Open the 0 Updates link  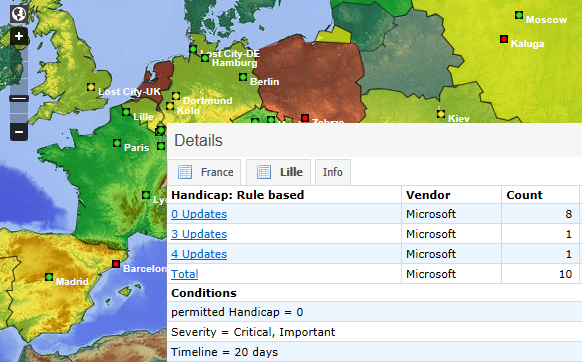[199, 214]
